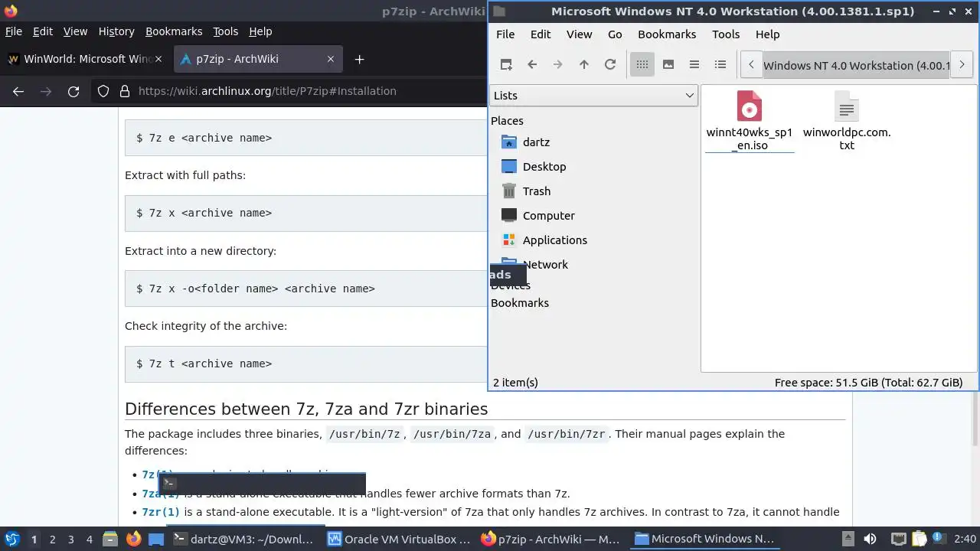This screenshot has height=551, width=980.
Task: Open file manager Go menu
Action: pos(615,34)
